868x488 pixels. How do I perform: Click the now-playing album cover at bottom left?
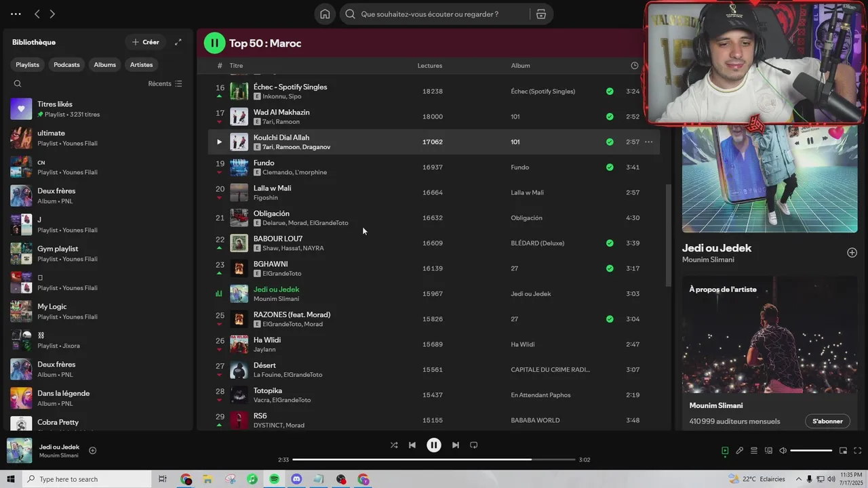pyautogui.click(x=19, y=451)
